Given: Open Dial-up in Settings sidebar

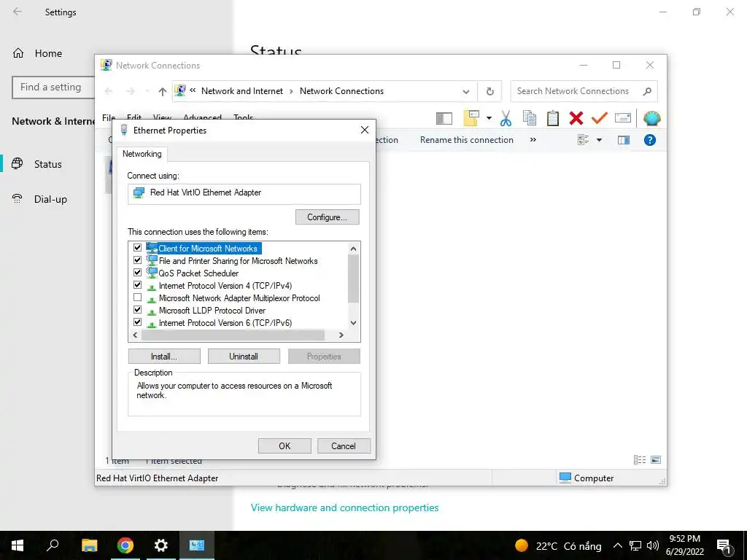Looking at the screenshot, I should tap(50, 199).
